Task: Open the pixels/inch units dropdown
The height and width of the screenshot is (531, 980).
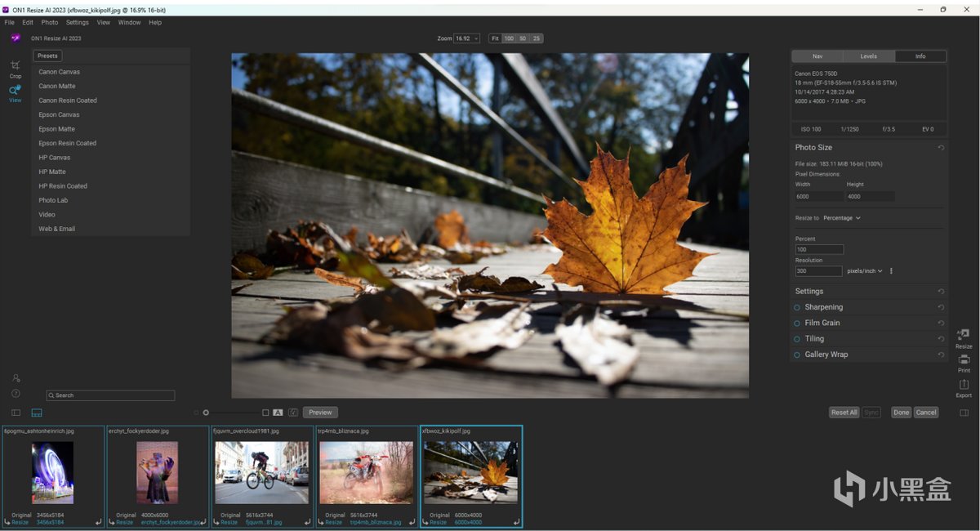Action: coord(865,271)
